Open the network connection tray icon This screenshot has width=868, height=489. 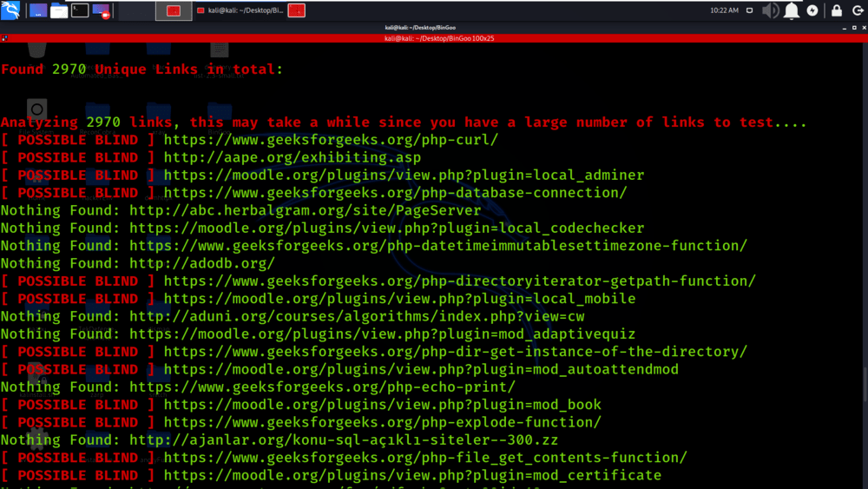pos(750,10)
